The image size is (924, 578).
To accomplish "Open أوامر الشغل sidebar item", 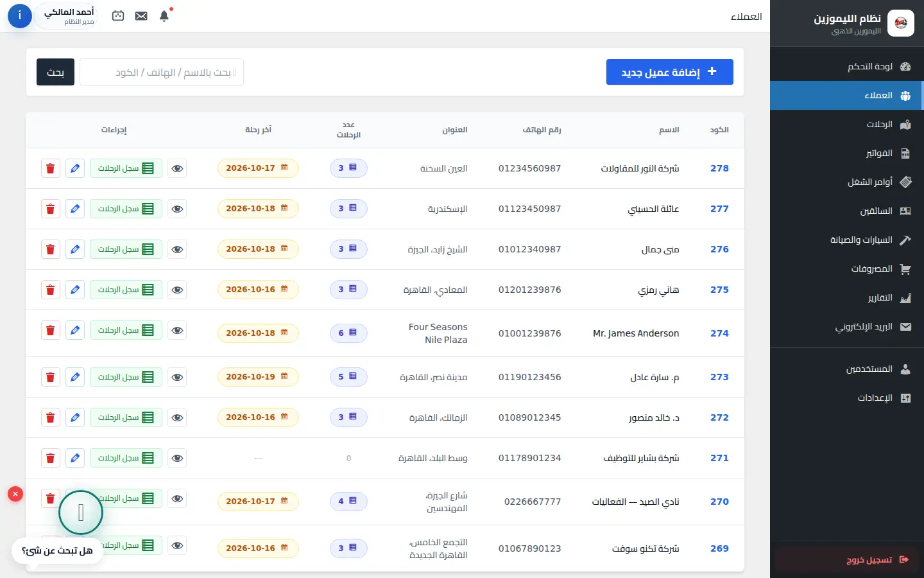I will (847, 182).
